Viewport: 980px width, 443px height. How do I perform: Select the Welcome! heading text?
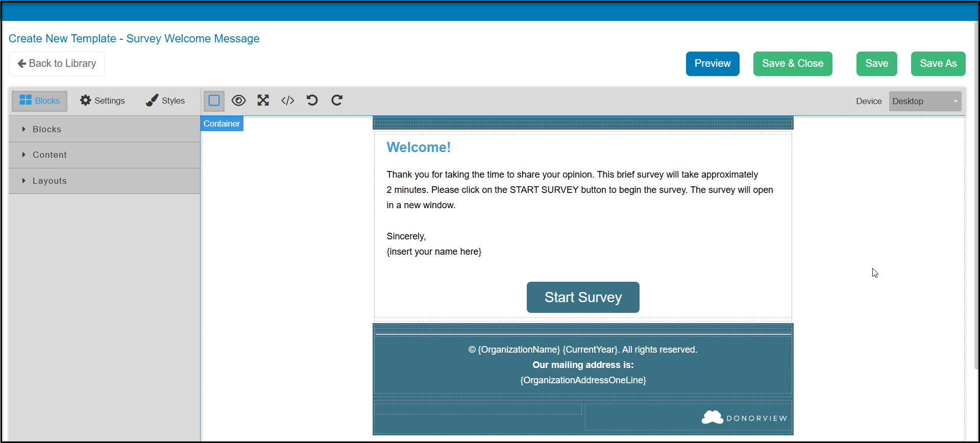[419, 147]
